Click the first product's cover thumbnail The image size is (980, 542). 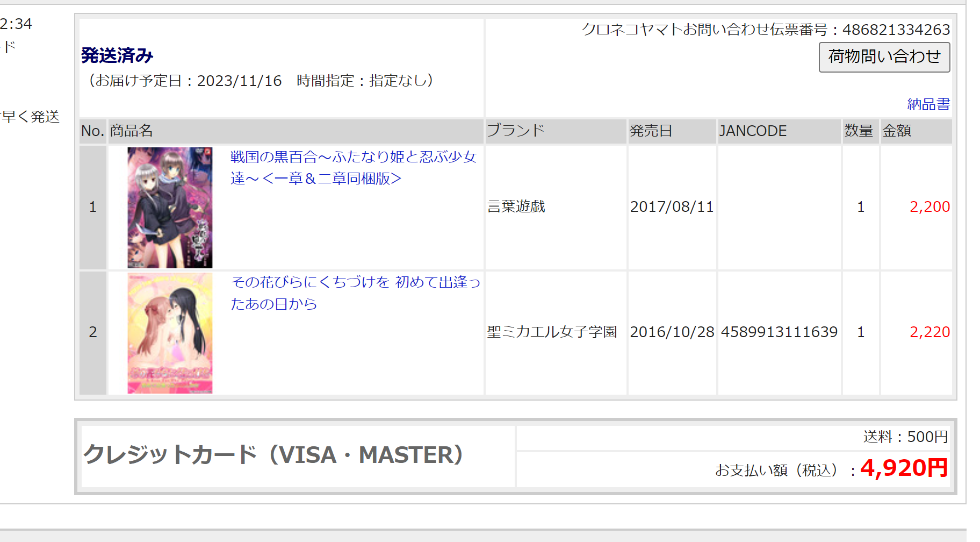(170, 208)
